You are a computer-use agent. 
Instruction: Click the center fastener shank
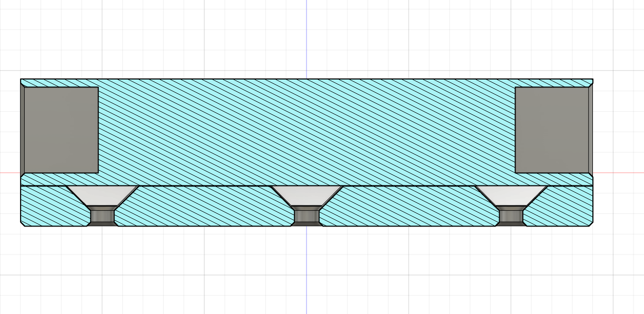[x=306, y=216]
